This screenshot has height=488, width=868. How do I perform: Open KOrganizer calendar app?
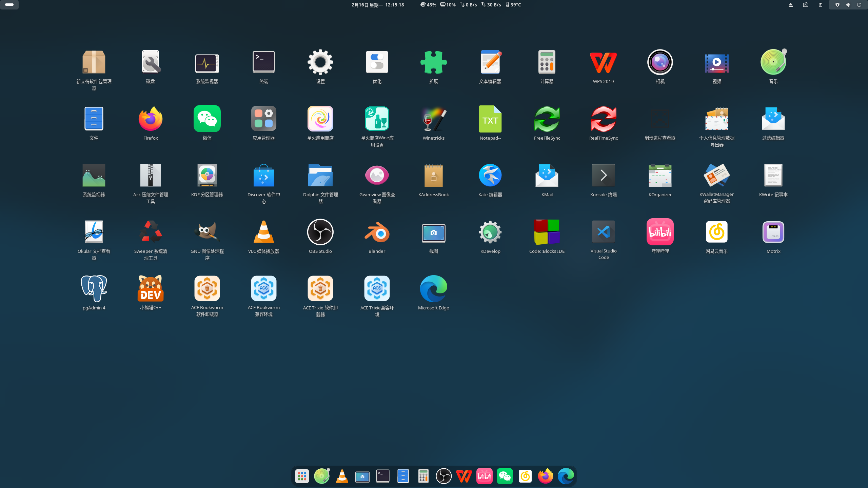coord(660,175)
